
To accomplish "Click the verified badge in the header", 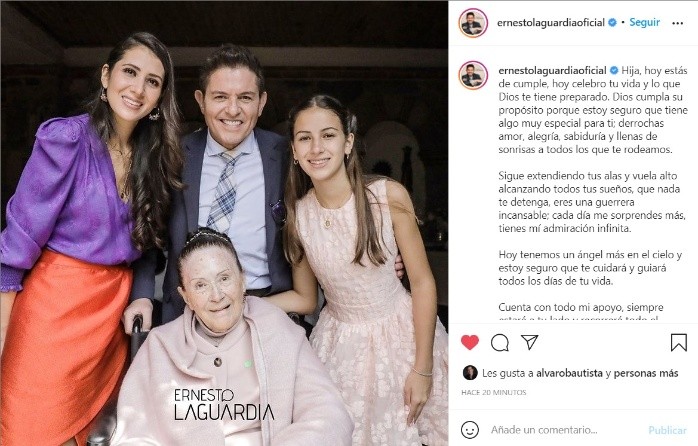I will (x=613, y=22).
